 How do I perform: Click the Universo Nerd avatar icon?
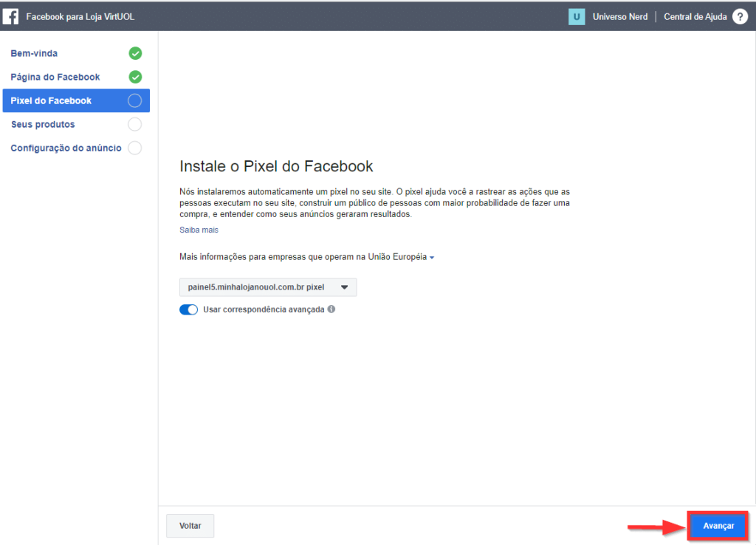(x=577, y=17)
